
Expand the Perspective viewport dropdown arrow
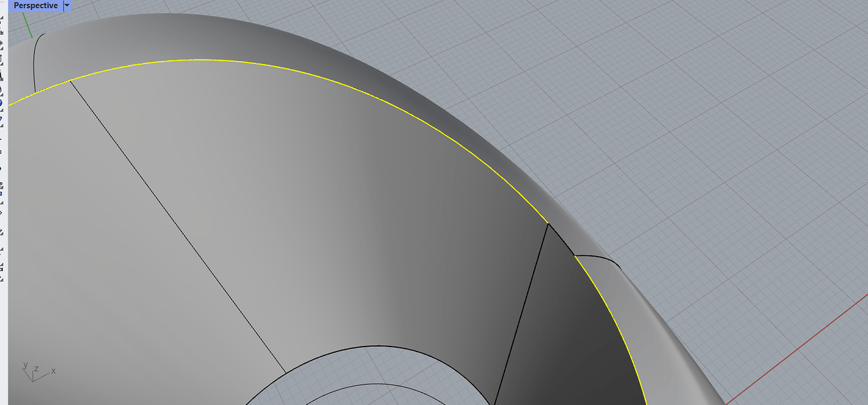[x=67, y=5]
